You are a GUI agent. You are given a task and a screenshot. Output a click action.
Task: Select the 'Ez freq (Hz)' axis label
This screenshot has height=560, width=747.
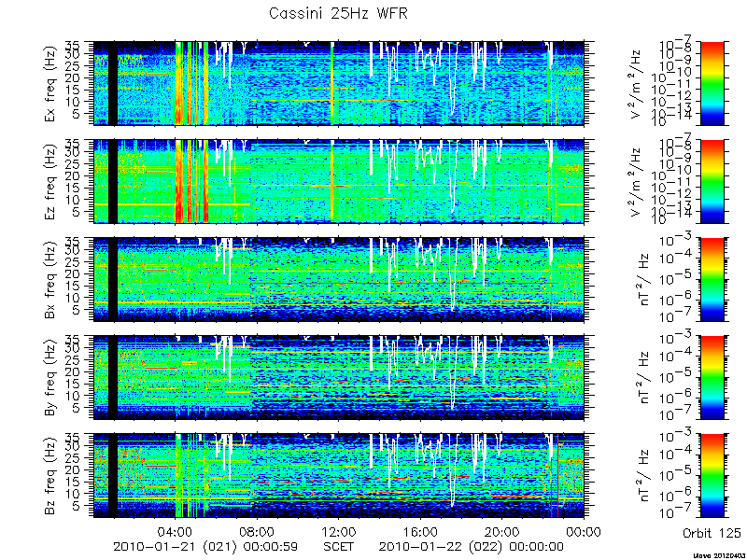pos(51,181)
